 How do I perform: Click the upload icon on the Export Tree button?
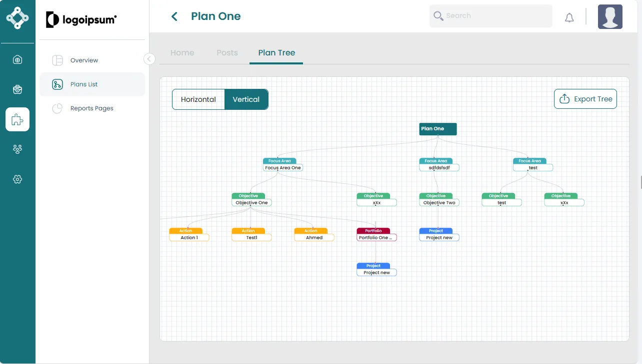pos(564,99)
